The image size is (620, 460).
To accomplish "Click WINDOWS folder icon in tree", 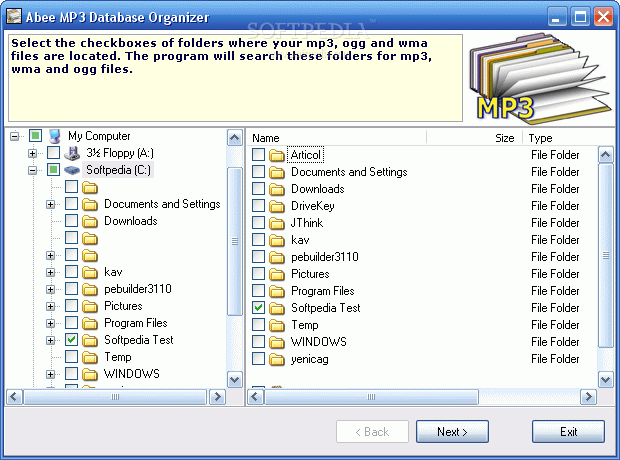I will pos(90,375).
